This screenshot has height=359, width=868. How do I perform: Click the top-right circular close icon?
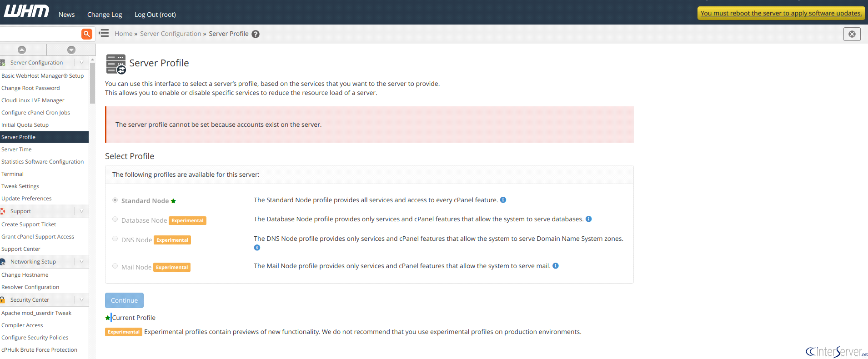[852, 34]
